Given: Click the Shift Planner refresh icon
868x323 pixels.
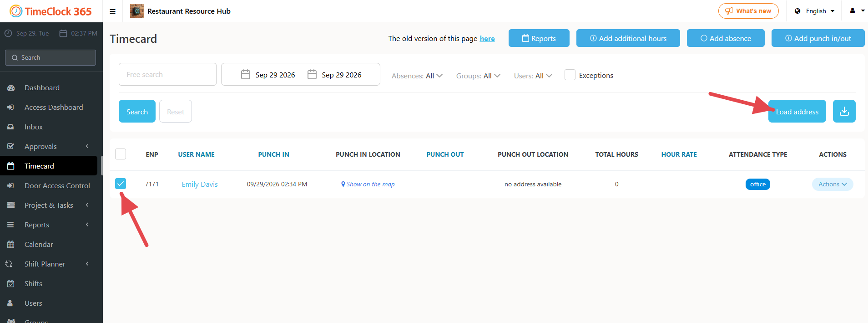Looking at the screenshot, I should pos(9,264).
